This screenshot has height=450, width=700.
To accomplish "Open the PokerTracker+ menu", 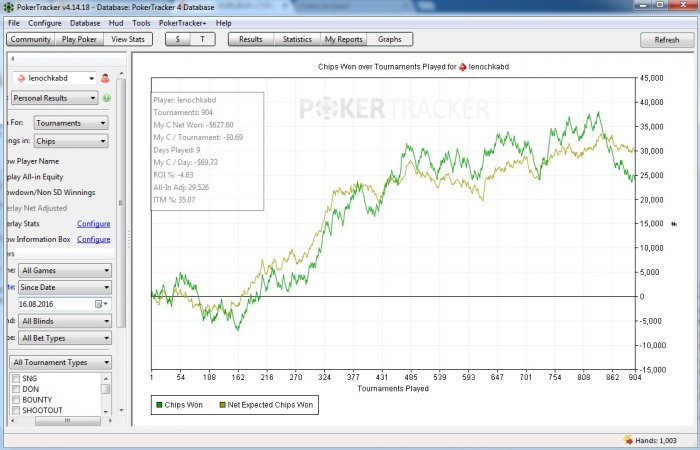I will pyautogui.click(x=183, y=23).
